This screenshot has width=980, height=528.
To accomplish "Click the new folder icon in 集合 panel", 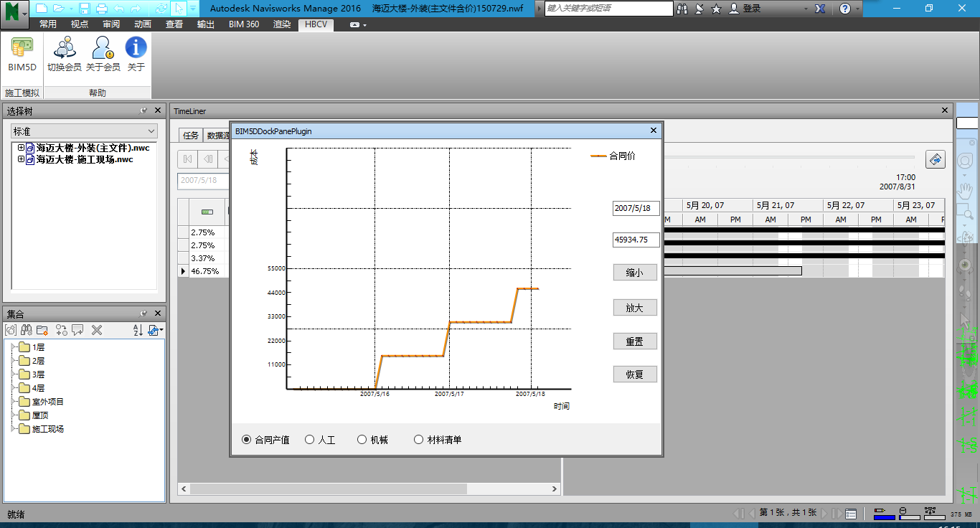I will click(42, 330).
